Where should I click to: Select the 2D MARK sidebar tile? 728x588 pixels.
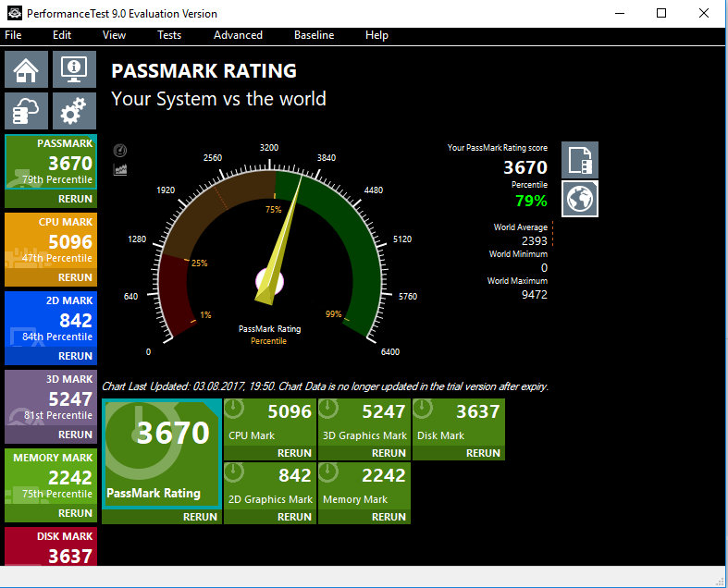(50, 320)
